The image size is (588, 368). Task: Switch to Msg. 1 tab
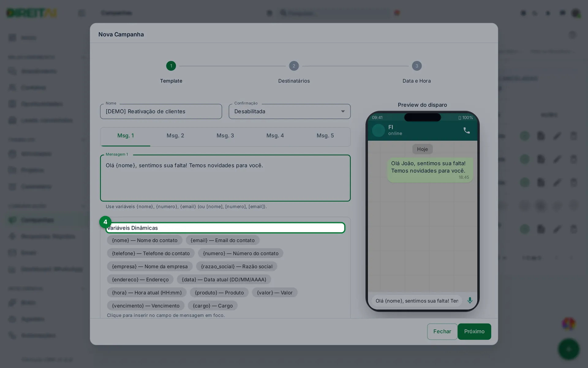point(126,136)
